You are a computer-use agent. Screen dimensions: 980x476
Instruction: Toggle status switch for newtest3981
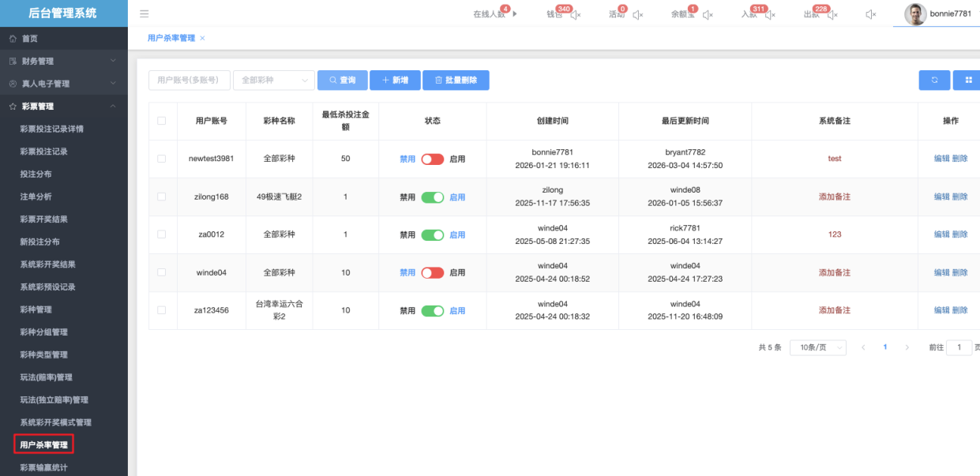[x=432, y=159]
